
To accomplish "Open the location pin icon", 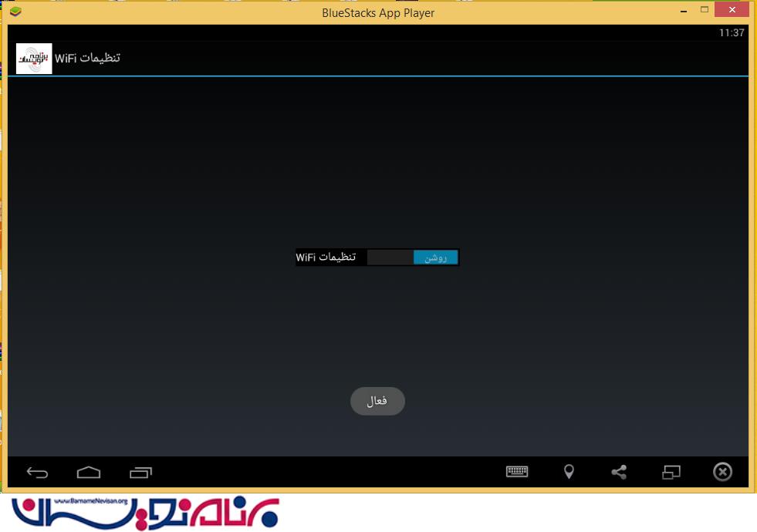I will point(569,472).
